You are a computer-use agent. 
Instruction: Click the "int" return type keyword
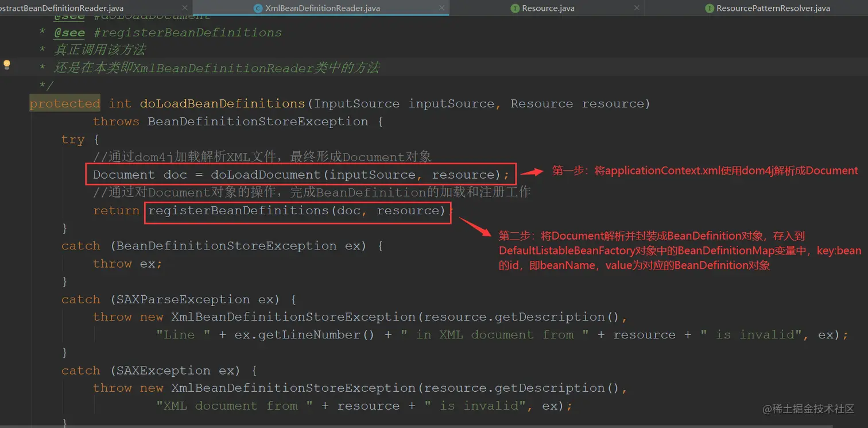120,103
